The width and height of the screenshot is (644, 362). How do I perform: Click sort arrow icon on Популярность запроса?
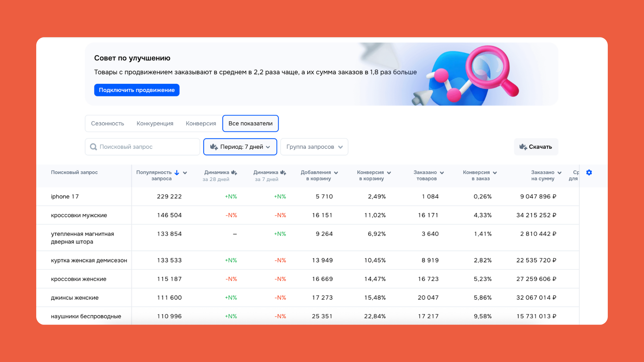(177, 173)
